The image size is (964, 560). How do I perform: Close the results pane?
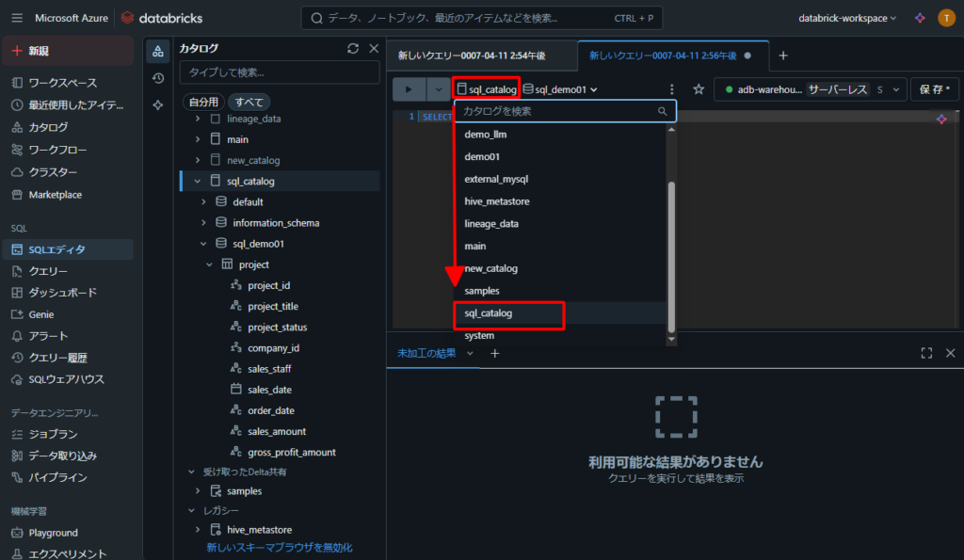pos(951,353)
